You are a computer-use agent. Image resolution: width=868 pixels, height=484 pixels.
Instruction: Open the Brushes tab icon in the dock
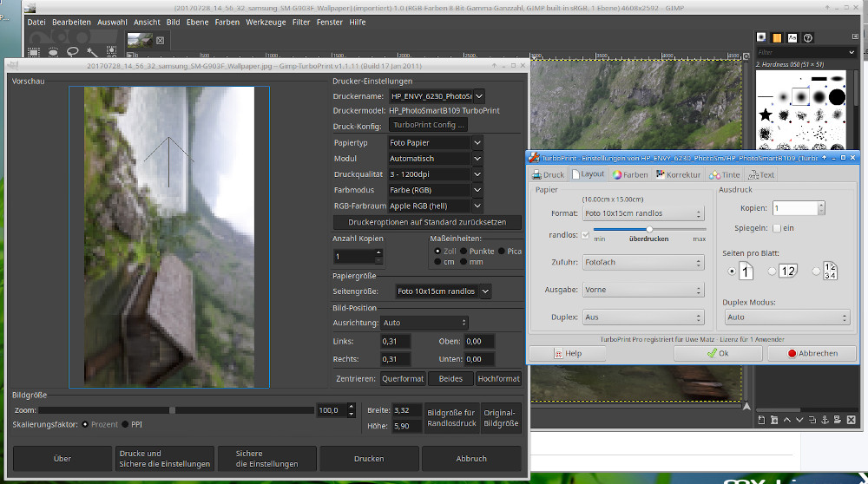tap(761, 37)
